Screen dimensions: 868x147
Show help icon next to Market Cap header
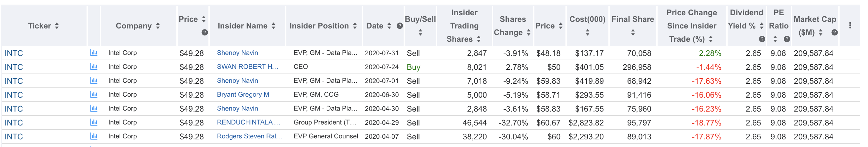(x=834, y=32)
